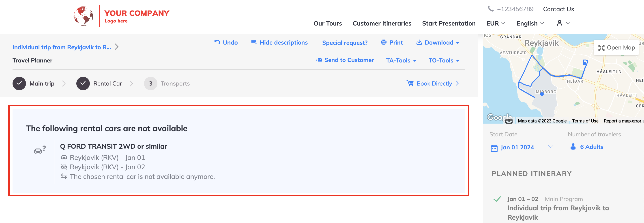Open the Download dropdown menu
This screenshot has height=223, width=644.
(x=438, y=43)
